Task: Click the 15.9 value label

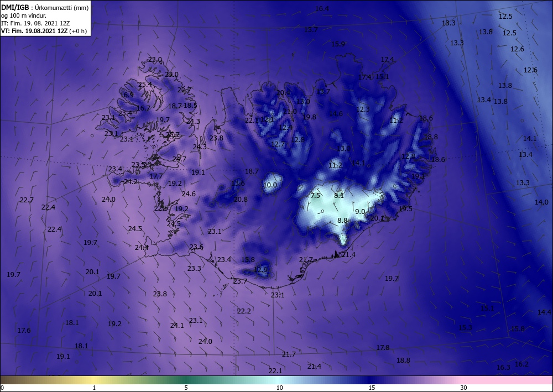Action: click(338, 44)
